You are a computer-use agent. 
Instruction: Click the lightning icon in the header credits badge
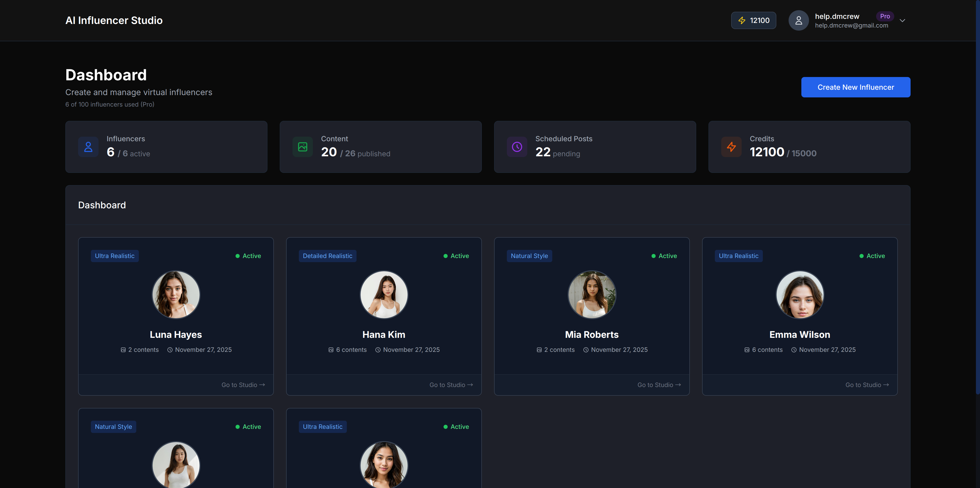pos(742,20)
